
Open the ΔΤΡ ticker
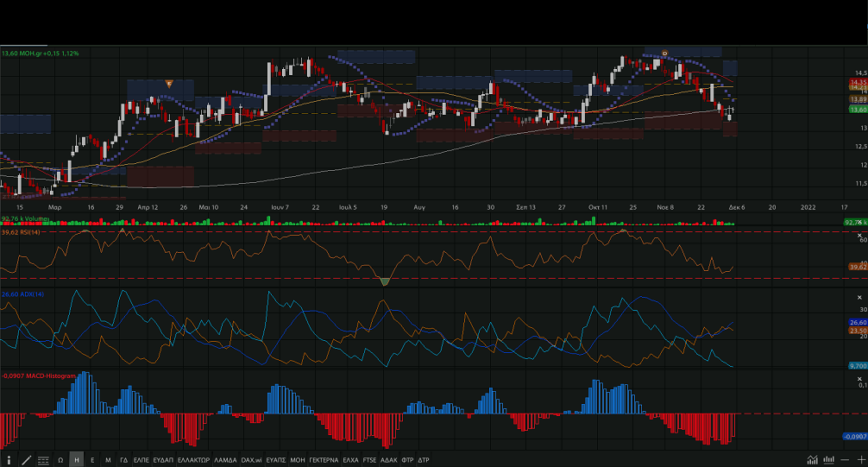[424, 460]
